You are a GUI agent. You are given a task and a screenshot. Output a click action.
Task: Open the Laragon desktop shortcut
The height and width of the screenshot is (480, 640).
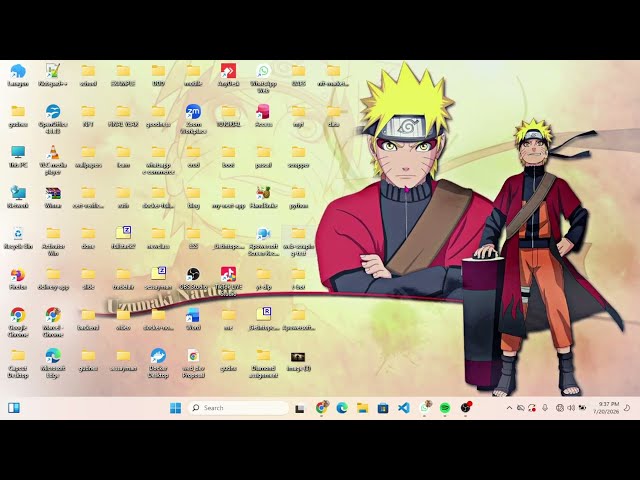click(x=18, y=75)
